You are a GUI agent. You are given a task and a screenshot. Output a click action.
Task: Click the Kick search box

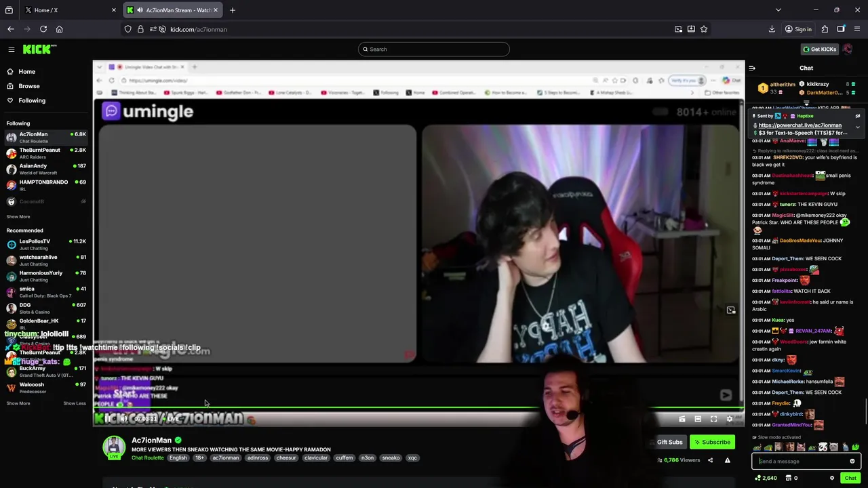tap(434, 49)
